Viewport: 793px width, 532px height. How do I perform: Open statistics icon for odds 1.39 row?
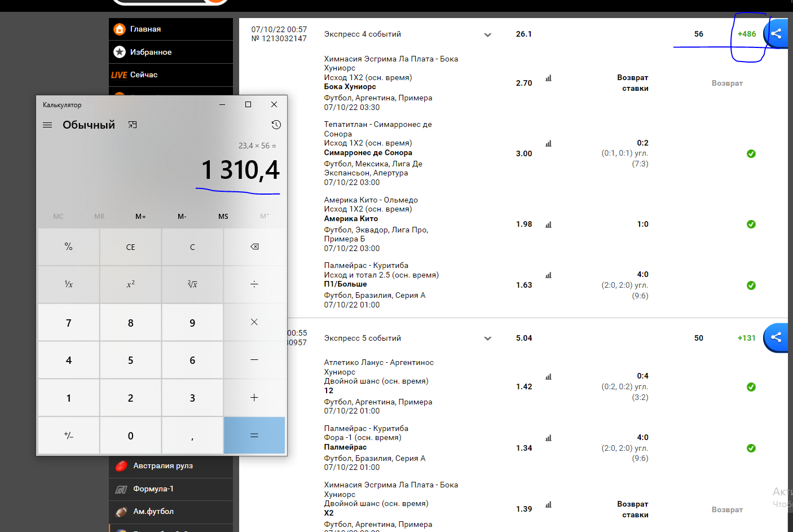(x=548, y=505)
